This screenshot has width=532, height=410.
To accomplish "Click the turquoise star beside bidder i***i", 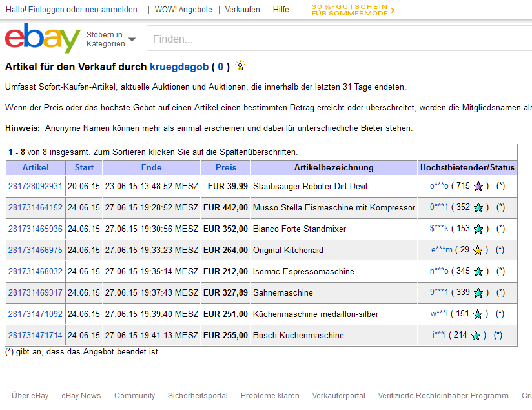I will (x=476, y=336).
